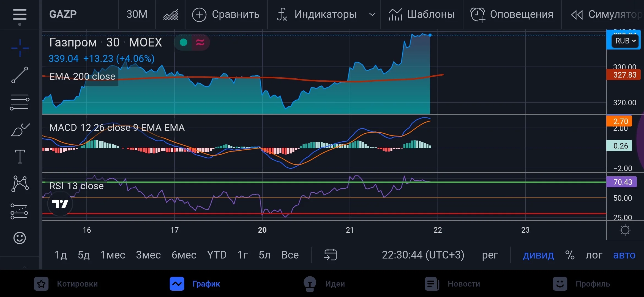Open the Котировки watchlist tab
644x297 pixels.
(x=66, y=284)
